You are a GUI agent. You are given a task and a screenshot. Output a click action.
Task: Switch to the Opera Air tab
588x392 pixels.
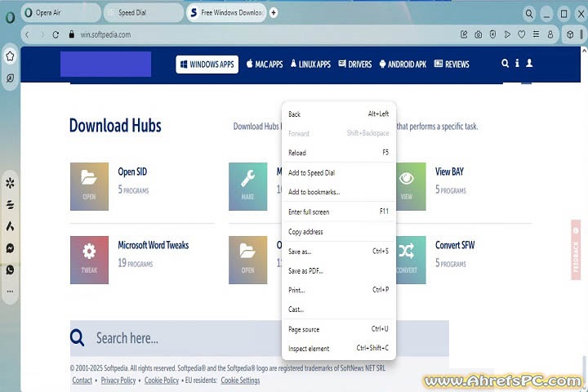point(61,13)
